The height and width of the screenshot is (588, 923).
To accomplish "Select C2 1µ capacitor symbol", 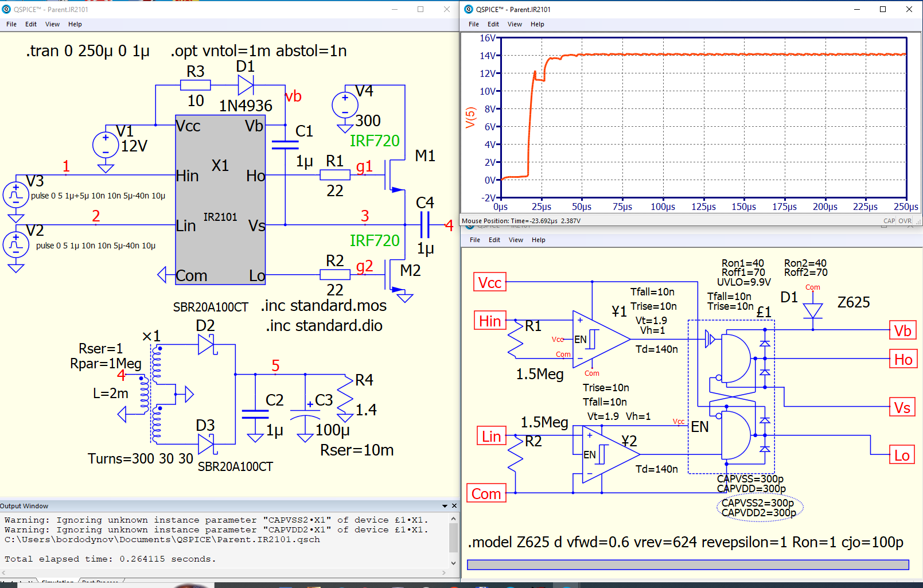I will (255, 415).
